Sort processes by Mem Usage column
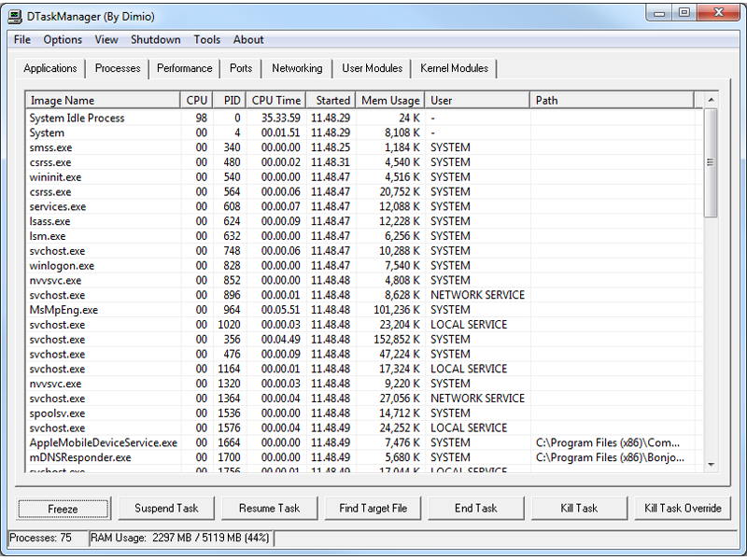The width and height of the screenshot is (747, 560). (390, 100)
